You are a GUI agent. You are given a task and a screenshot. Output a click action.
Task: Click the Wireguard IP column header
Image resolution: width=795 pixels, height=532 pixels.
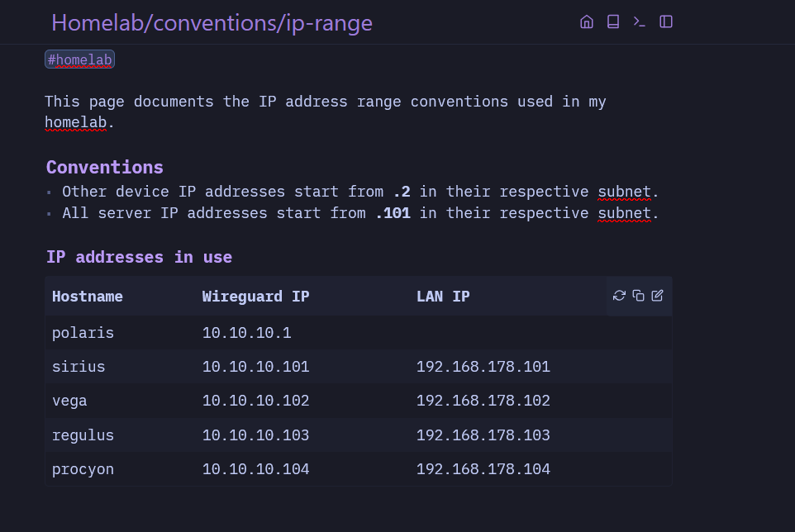[255, 297]
